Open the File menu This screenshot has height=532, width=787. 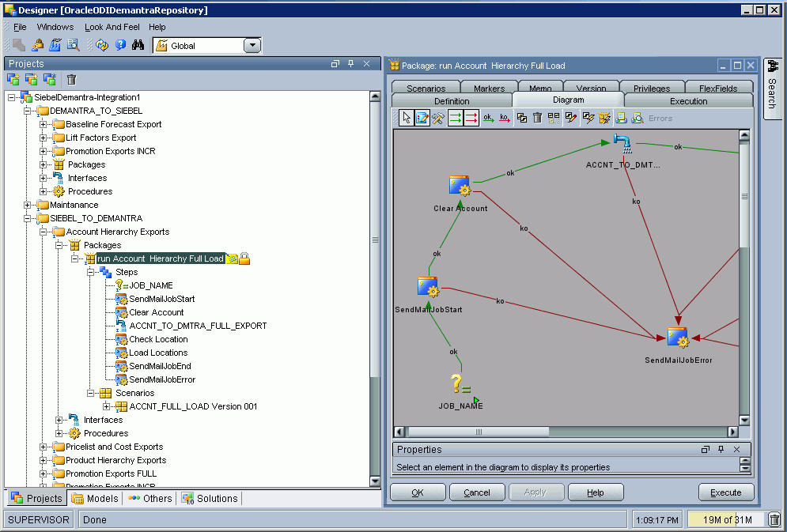[x=20, y=27]
